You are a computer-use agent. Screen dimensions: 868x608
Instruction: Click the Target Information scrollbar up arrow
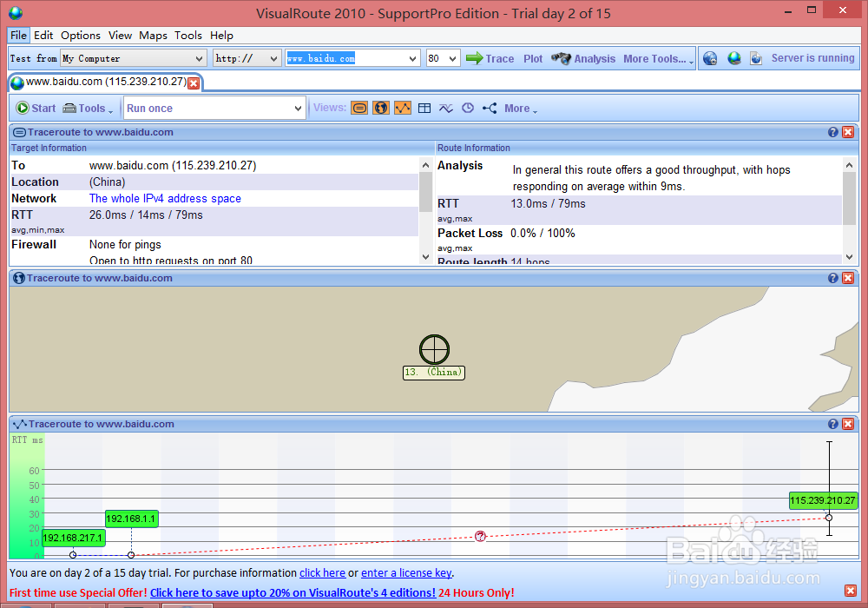(425, 165)
